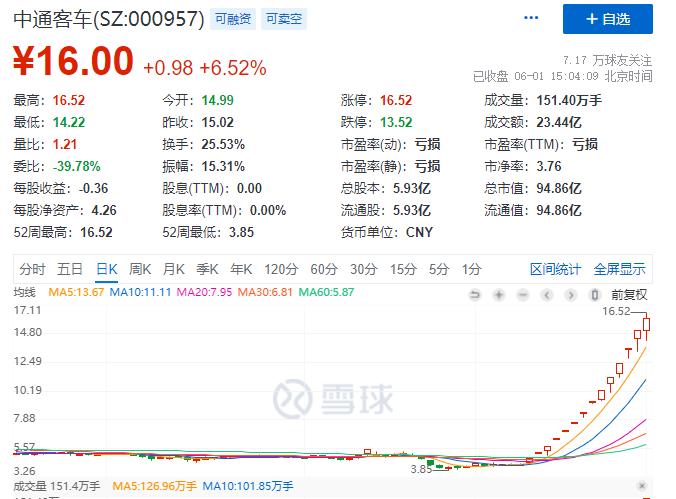The height and width of the screenshot is (499, 676).
Task: Switch to the 分时 chart tab
Action: pyautogui.click(x=32, y=270)
